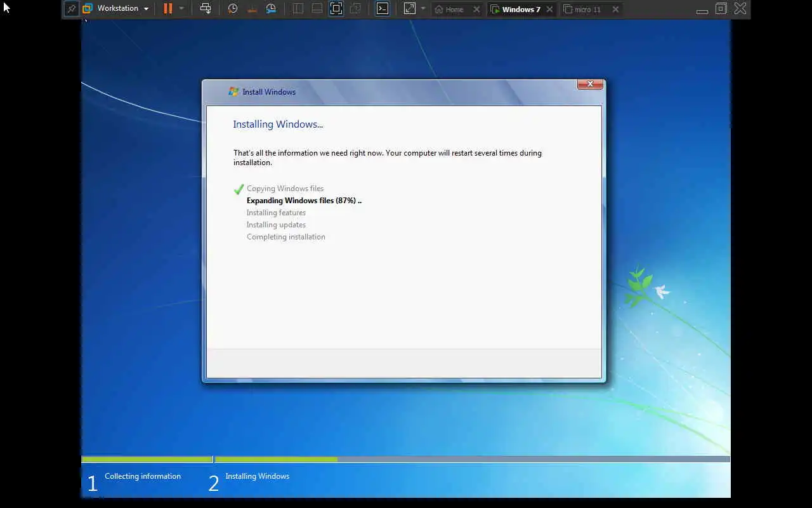Revert to the previous snapshot
812x508 pixels.
(x=252, y=9)
